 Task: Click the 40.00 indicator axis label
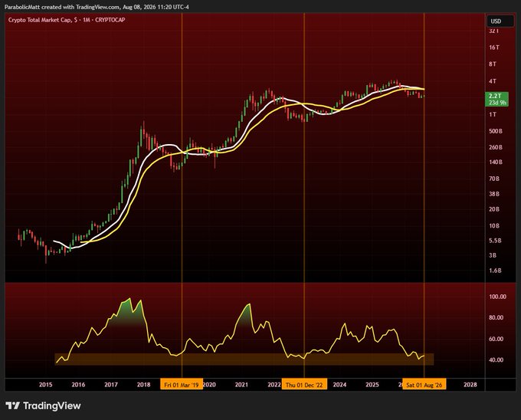496,360
